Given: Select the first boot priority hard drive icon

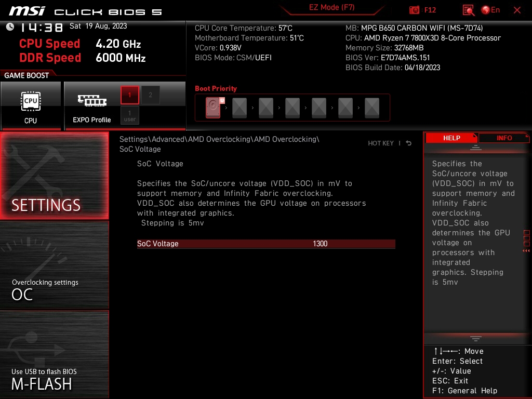Looking at the screenshot, I should [213, 108].
